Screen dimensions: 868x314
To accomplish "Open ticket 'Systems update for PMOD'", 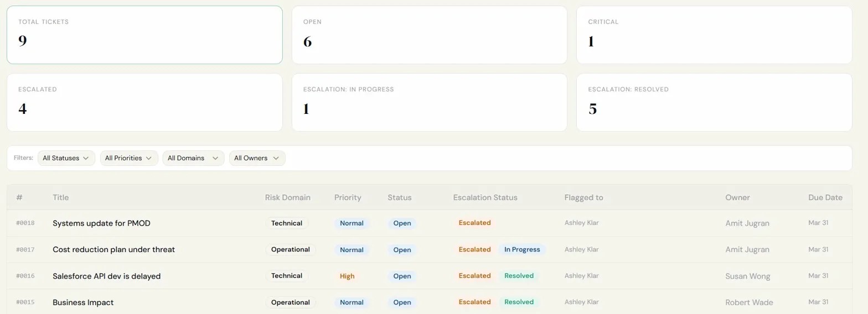I will tap(101, 223).
